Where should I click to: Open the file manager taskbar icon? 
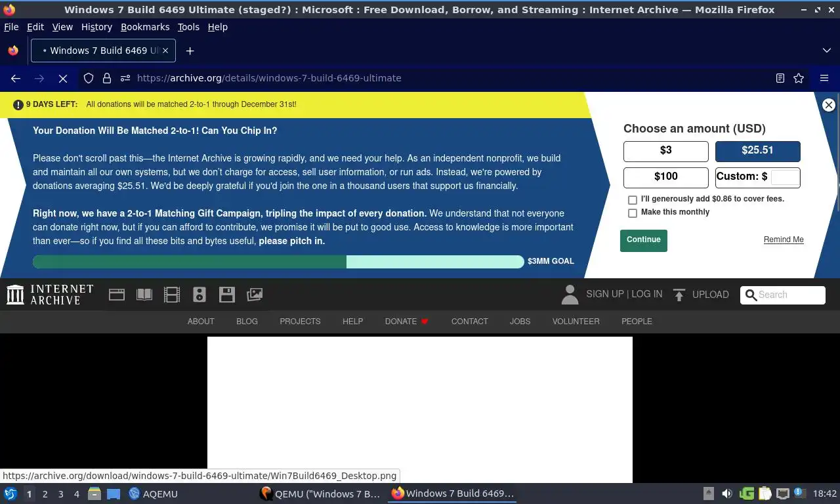[x=94, y=493]
